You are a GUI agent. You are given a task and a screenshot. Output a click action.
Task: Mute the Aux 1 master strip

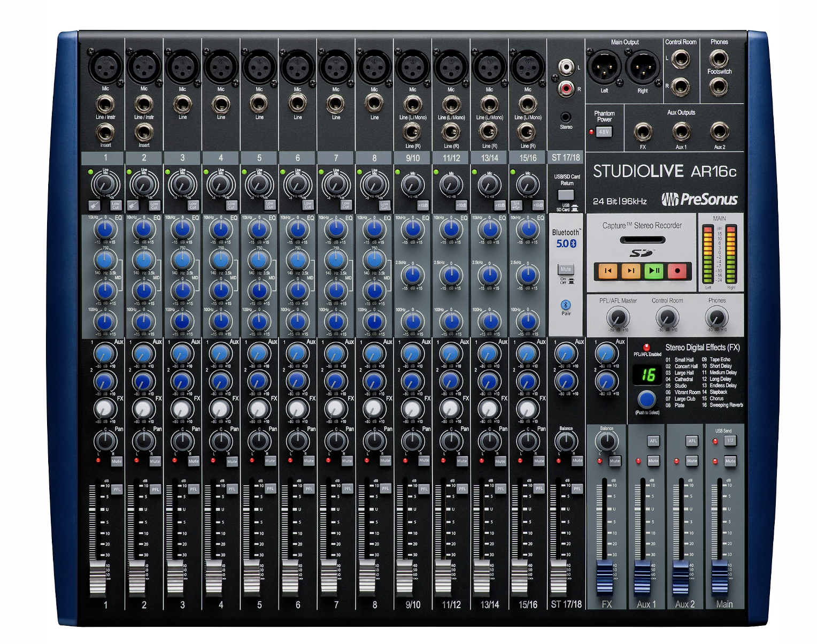tap(653, 461)
